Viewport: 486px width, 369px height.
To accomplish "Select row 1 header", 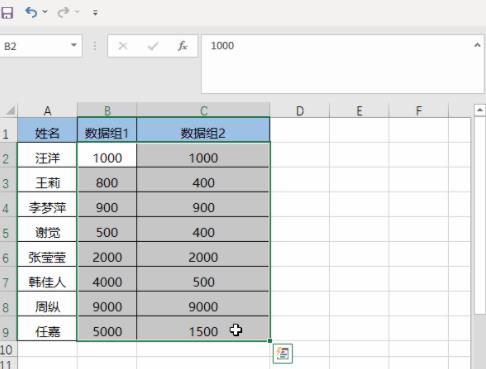I will [8, 130].
